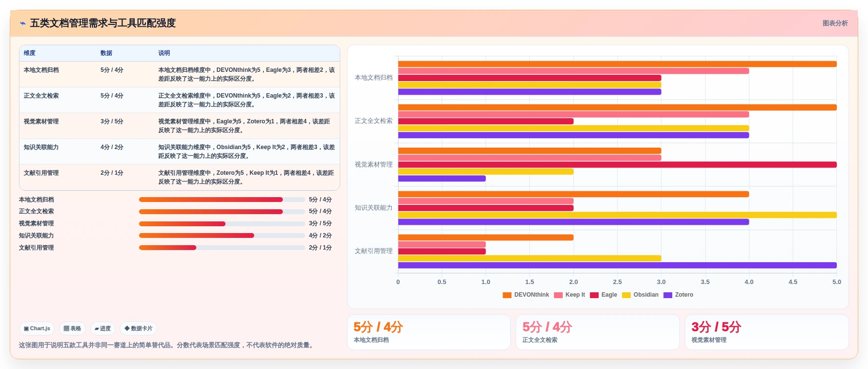Click the 5.0 tick on chart x-axis
The height and width of the screenshot is (369, 868).
[836, 282]
